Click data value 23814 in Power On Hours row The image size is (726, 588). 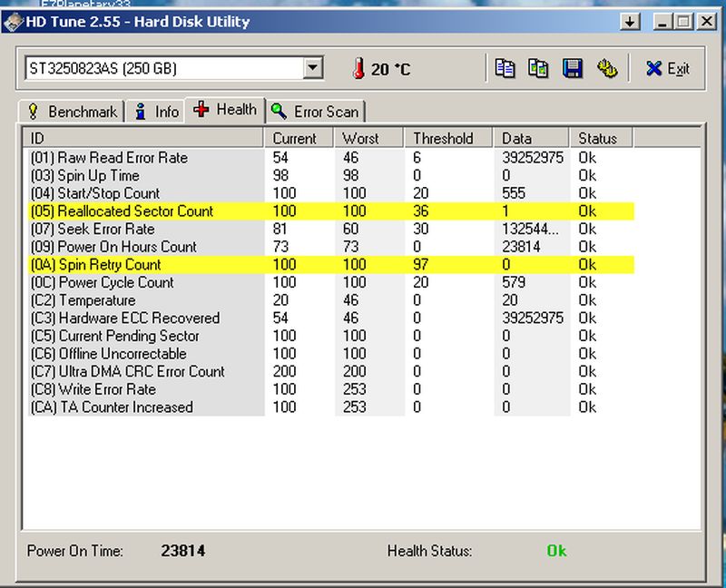click(521, 247)
